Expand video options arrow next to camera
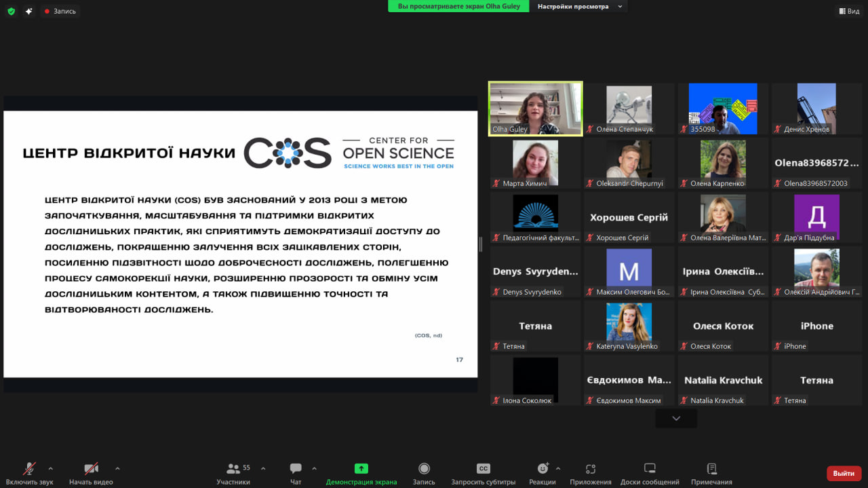 coord(117,468)
